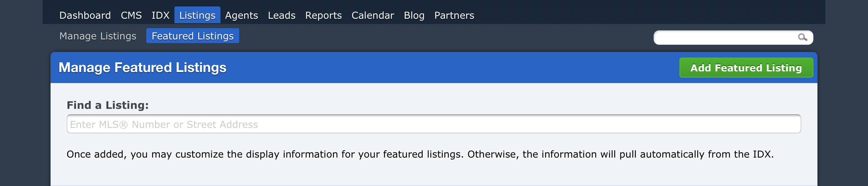Click the Find a Listing label
Screen dimensions: 868x186
pos(108,105)
